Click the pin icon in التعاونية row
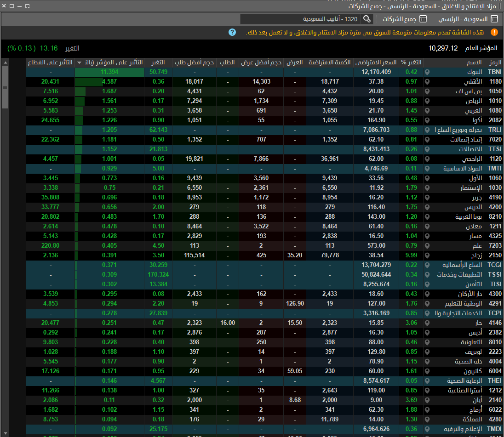The width and height of the screenshot is (504, 437). point(427,342)
